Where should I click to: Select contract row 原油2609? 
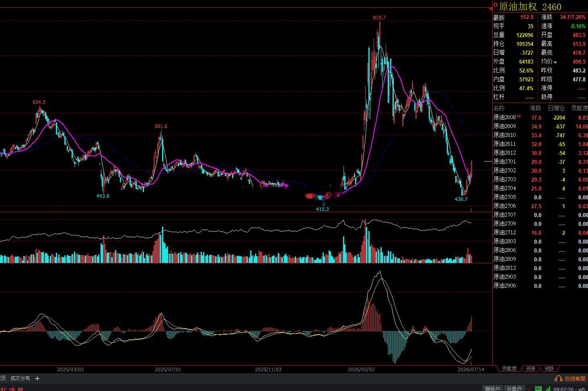pos(541,126)
